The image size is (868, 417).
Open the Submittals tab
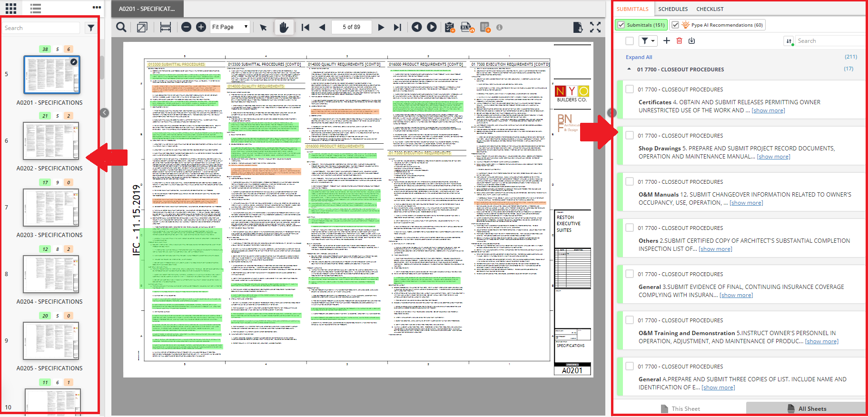tap(632, 9)
